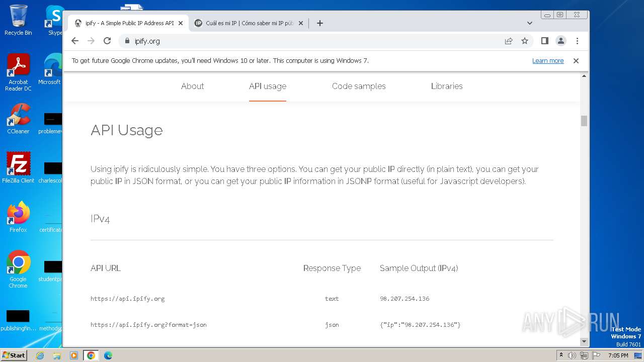Click the browser forward arrow

(x=91, y=41)
